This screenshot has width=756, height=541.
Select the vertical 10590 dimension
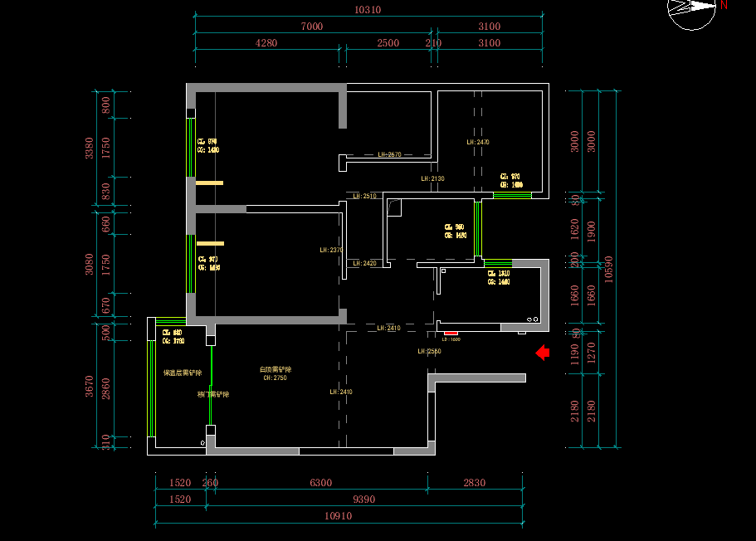click(x=609, y=269)
